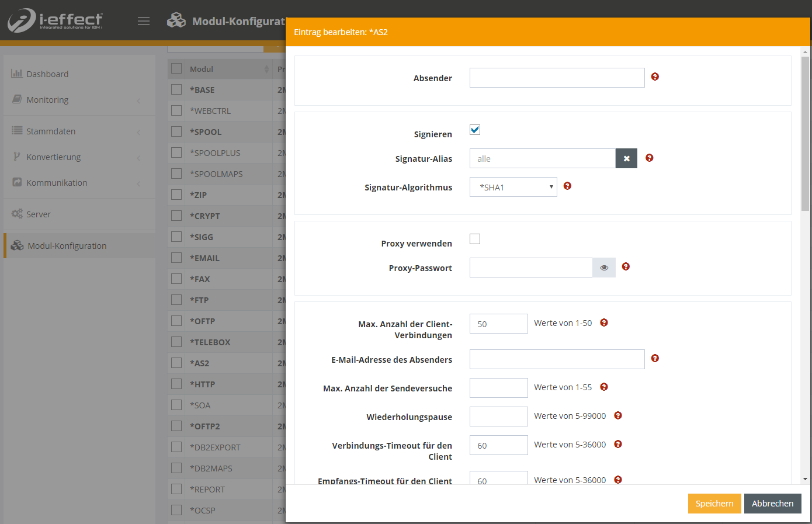Screen dimensions: 812x524
Task: Click the dialog's vertical scrollbar thumb
Action: pyautogui.click(x=805, y=133)
